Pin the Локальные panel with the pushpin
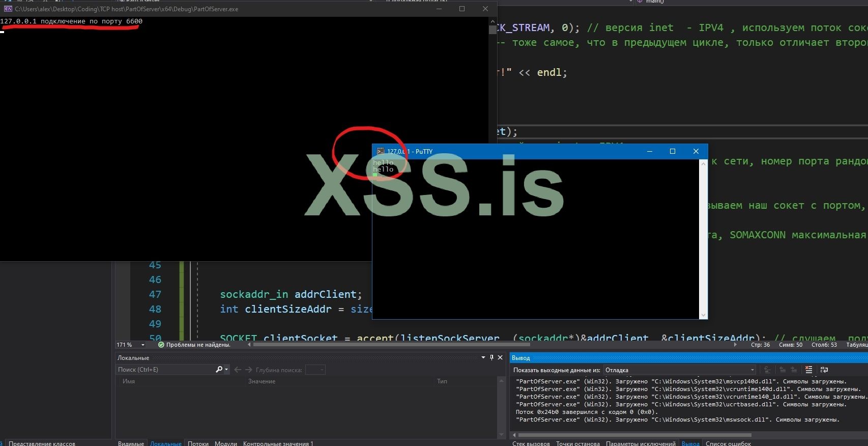 click(x=491, y=358)
